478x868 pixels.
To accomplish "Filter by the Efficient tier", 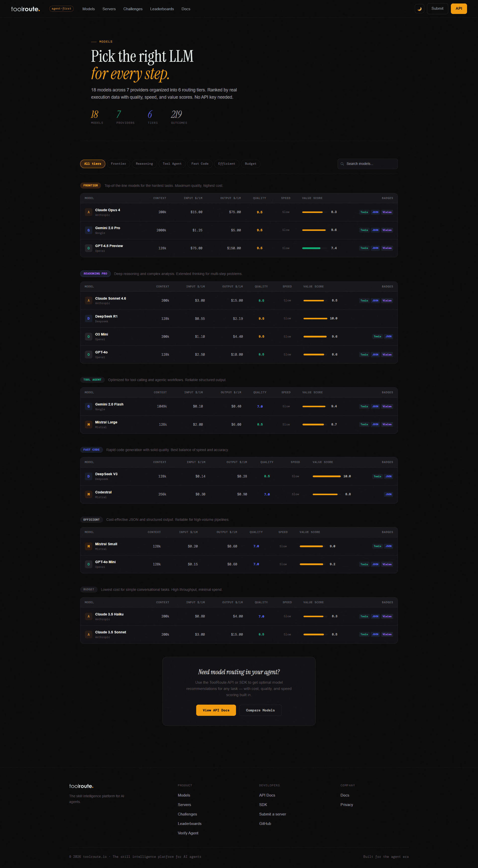I will [x=227, y=164].
